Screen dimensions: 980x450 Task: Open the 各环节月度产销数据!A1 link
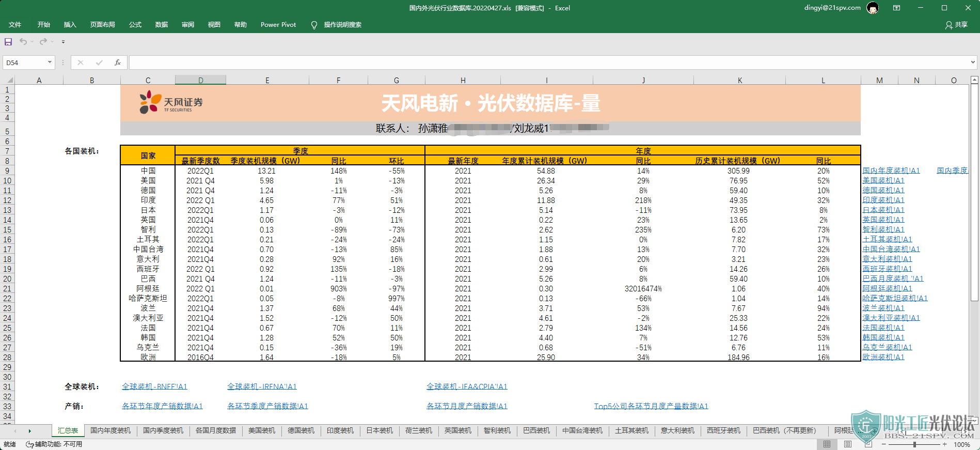467,406
